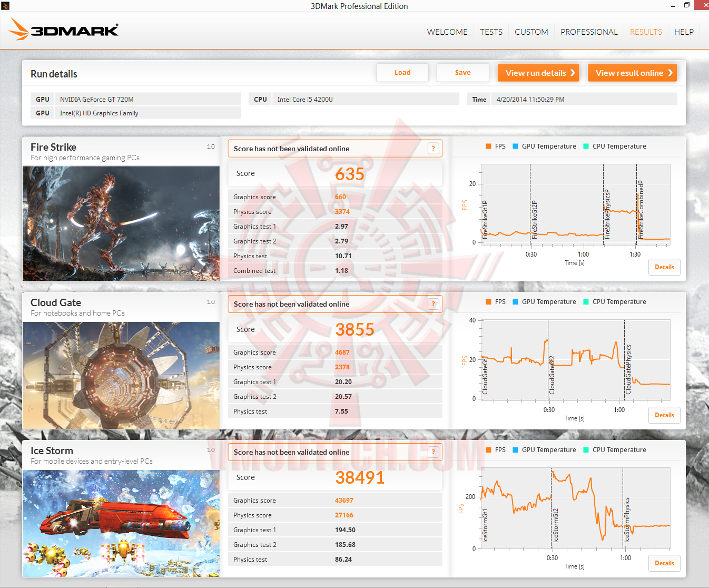
Task: Go to the Custom tab
Action: pos(531,32)
